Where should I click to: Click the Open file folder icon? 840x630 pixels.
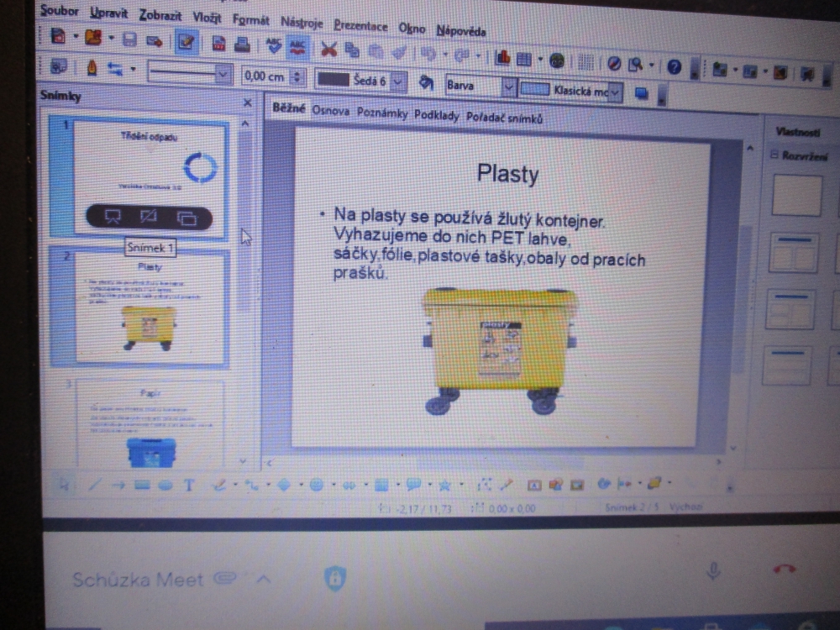93,37
